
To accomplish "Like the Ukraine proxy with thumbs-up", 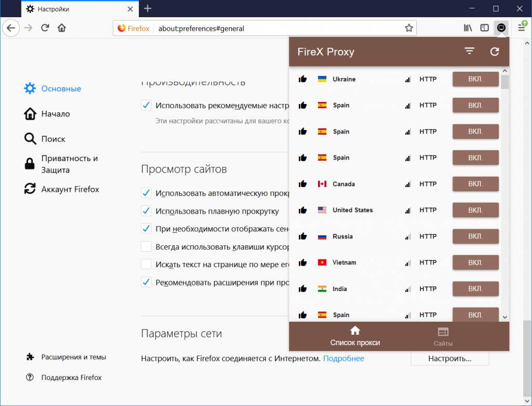I will point(303,79).
